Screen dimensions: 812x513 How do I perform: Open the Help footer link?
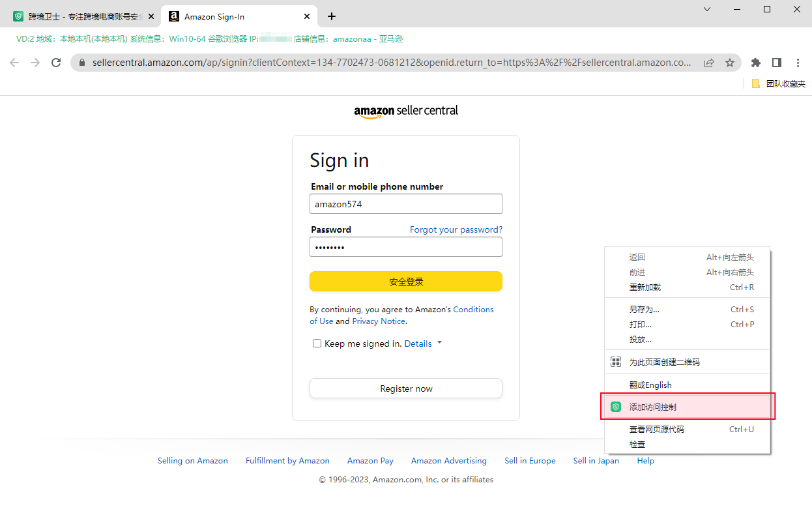646,461
